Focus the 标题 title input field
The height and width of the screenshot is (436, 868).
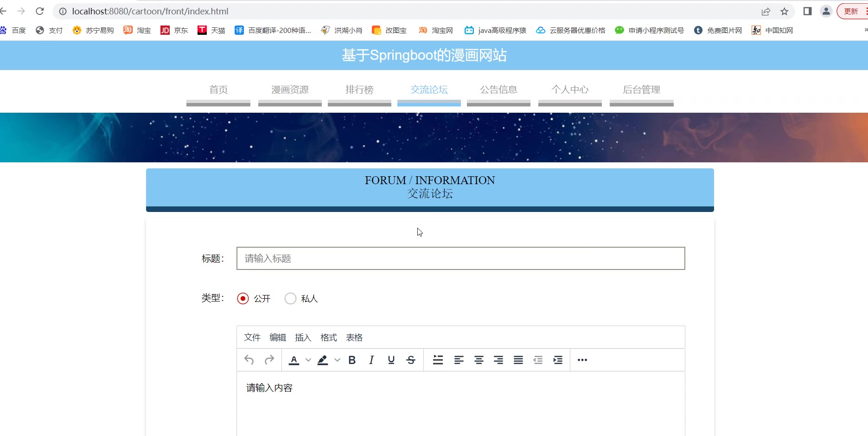461,258
